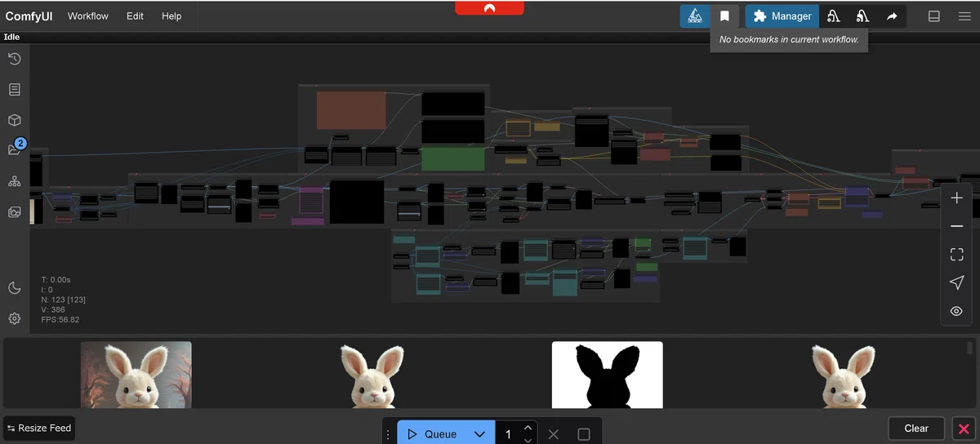
Task: Click the bookmark icon in top bar
Action: click(x=724, y=16)
